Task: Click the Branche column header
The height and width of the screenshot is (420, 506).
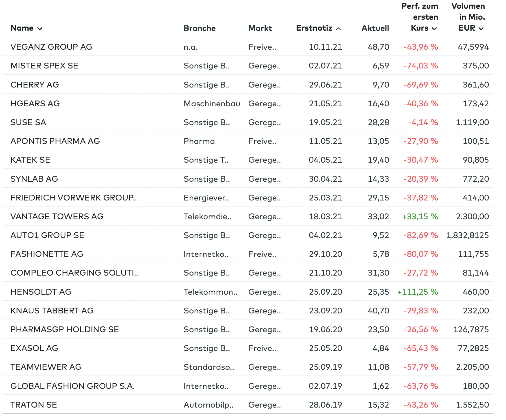Action: [x=200, y=28]
